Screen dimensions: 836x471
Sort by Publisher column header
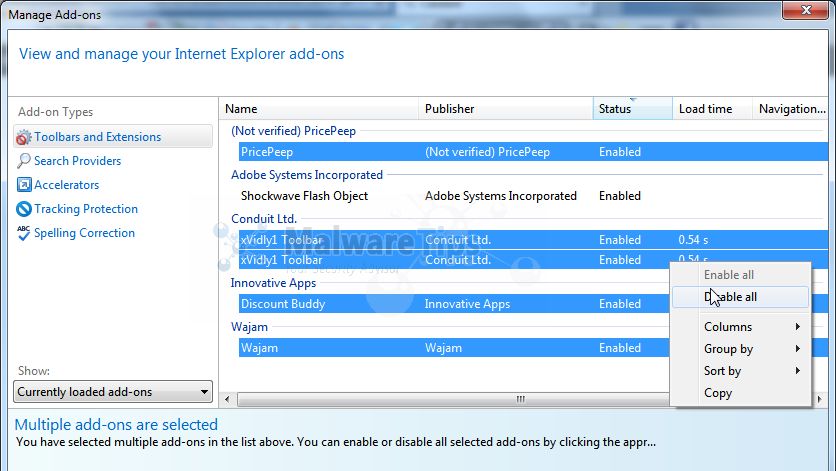click(505, 109)
